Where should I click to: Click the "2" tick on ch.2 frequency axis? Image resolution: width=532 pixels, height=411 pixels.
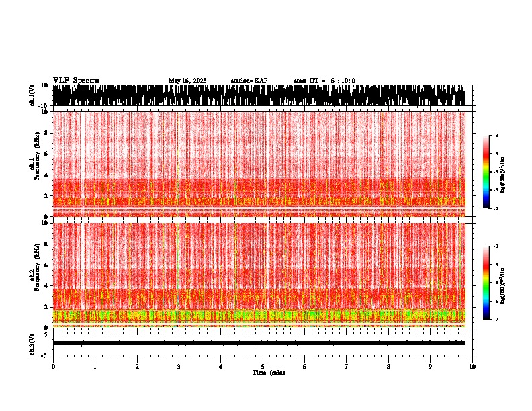(47, 307)
